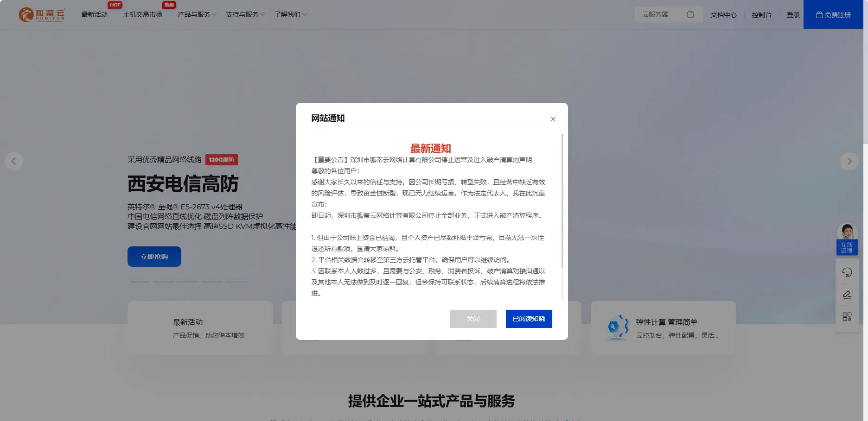This screenshot has width=868, height=421.
Task: Click the QR code sidebar icon
Action: pos(847,317)
